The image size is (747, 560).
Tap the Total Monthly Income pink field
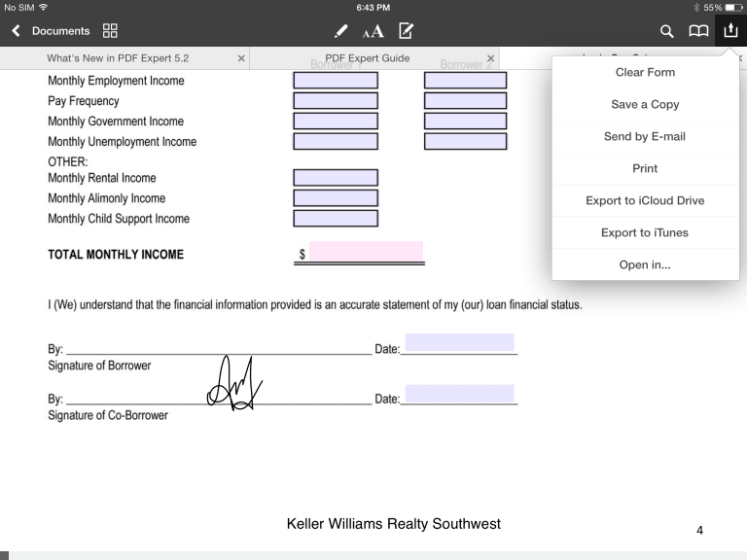(367, 251)
